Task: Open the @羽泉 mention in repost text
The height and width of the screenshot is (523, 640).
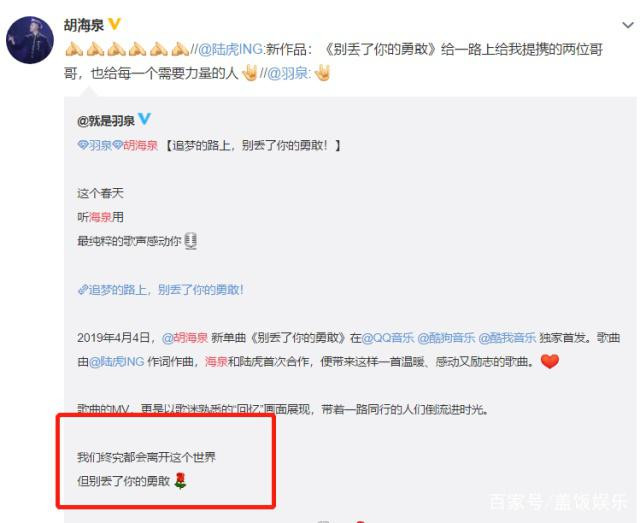Action: (288, 73)
